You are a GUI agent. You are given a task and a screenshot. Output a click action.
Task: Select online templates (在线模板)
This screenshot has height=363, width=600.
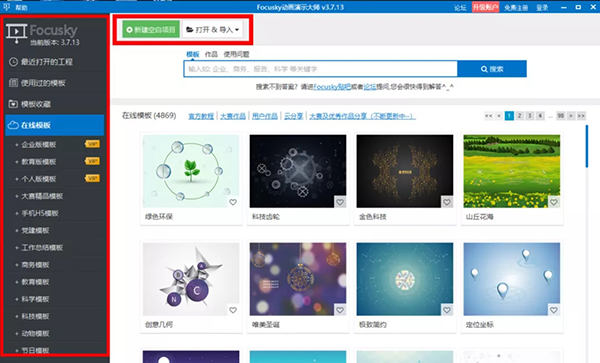tap(55, 125)
